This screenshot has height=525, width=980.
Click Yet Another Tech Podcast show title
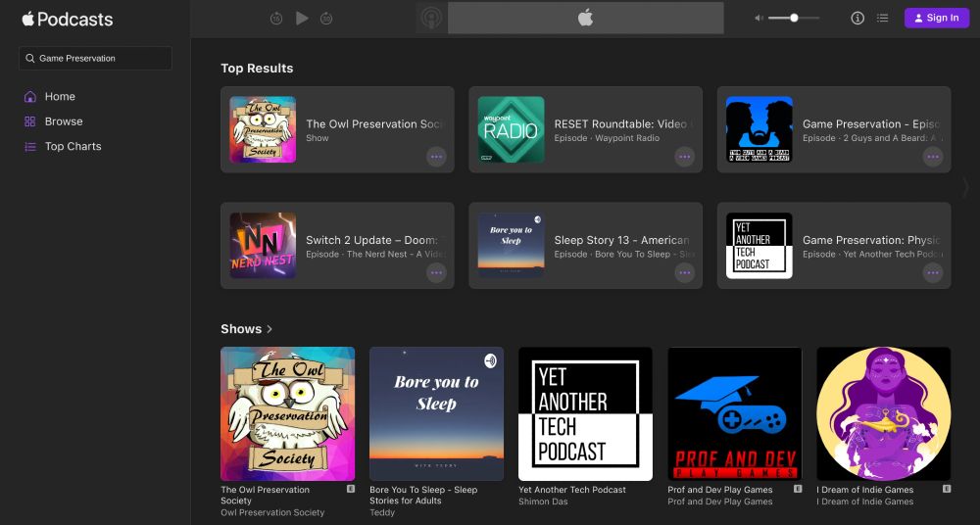pos(572,490)
